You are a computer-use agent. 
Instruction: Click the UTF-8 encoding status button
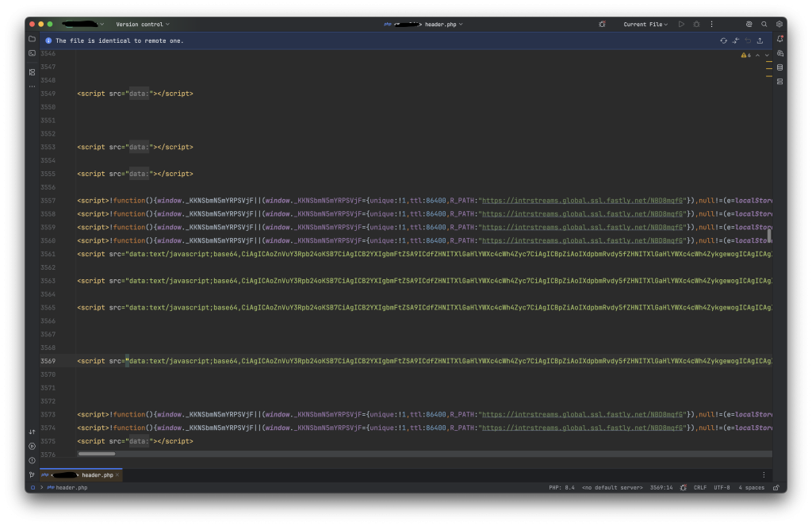[x=722, y=488]
